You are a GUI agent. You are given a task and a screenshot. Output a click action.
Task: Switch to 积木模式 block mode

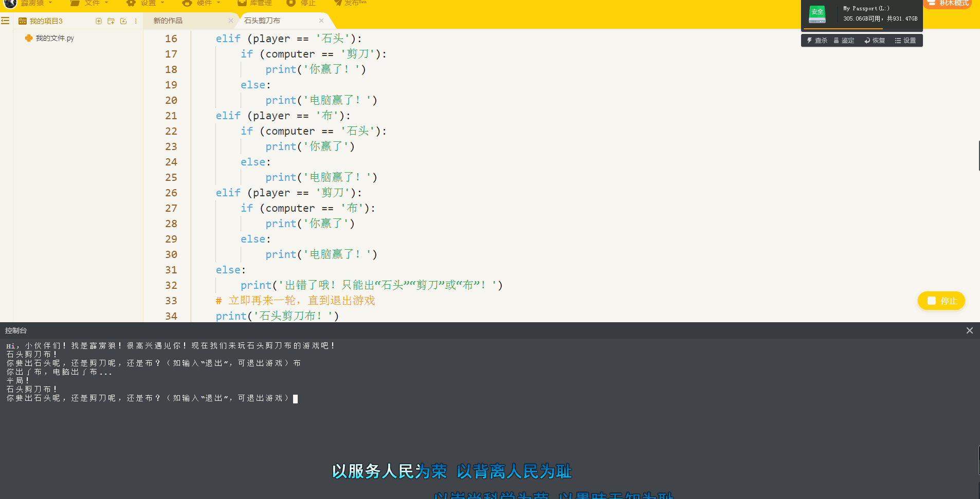948,4
